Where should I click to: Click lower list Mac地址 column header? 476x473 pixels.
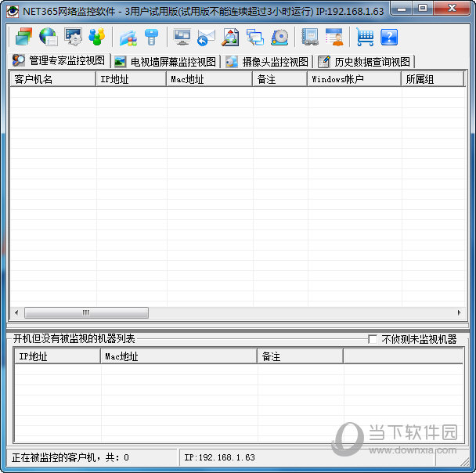[178, 356]
